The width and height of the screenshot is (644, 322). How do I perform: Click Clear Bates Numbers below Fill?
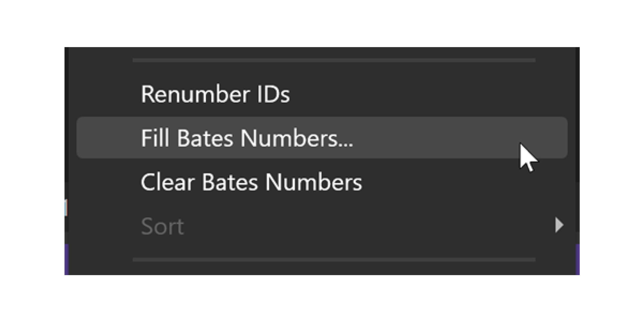[251, 182]
